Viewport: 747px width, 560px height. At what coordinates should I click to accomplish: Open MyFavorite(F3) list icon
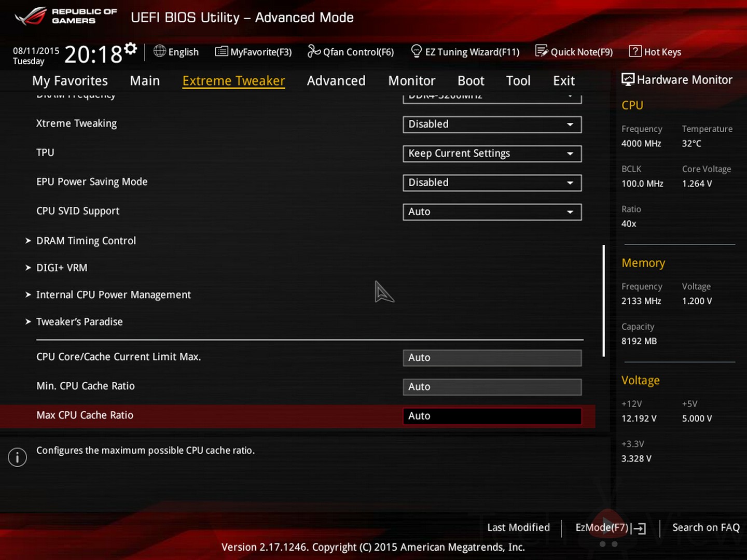point(222,51)
